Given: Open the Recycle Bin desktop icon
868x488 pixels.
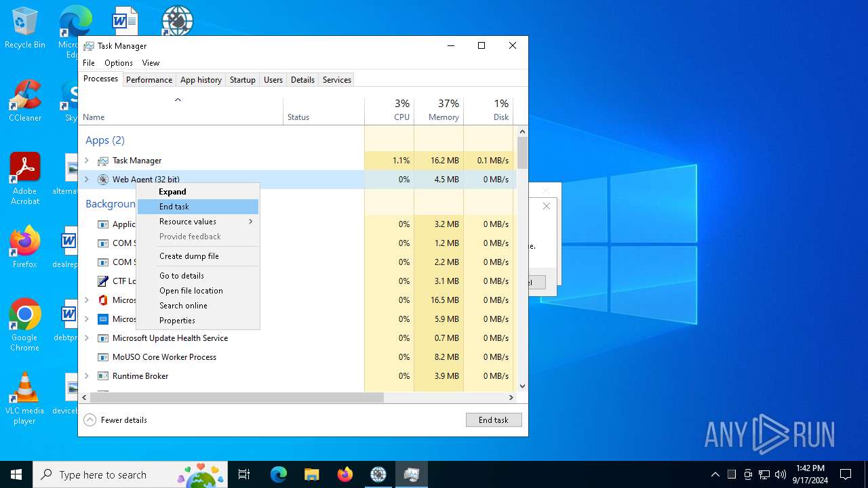Looking at the screenshot, I should (x=24, y=28).
